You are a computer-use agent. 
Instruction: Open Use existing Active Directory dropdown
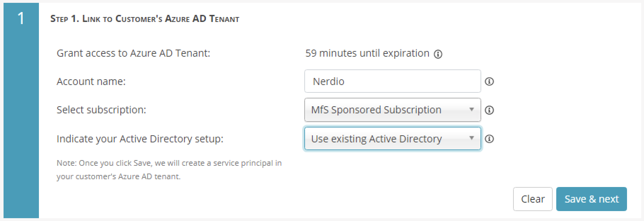[392, 138]
